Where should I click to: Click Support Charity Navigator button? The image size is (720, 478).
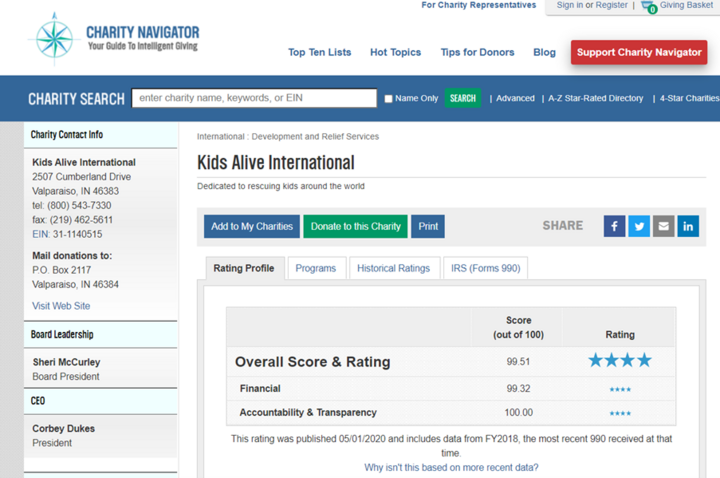pyautogui.click(x=639, y=52)
